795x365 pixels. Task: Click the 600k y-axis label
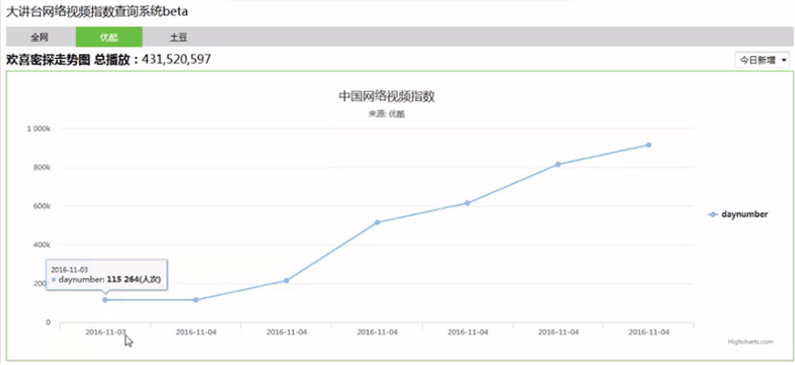(42, 206)
